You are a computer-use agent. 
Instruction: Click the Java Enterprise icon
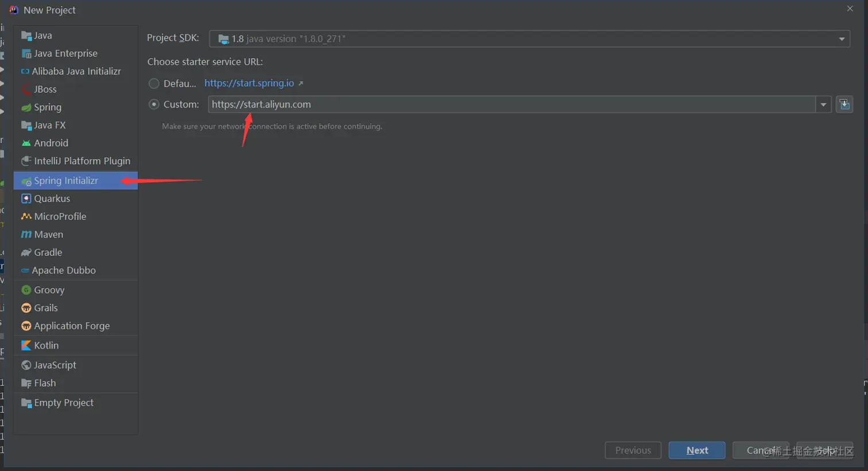[x=26, y=53]
